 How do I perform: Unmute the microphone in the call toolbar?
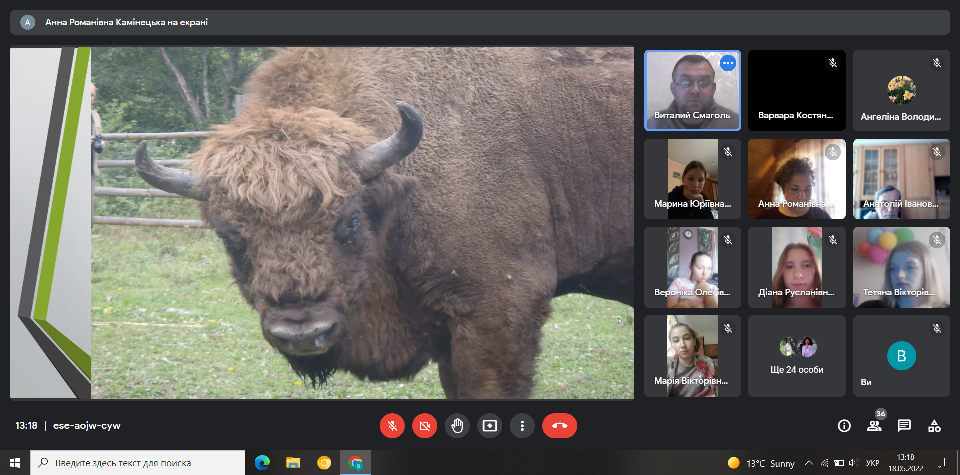pyautogui.click(x=392, y=425)
